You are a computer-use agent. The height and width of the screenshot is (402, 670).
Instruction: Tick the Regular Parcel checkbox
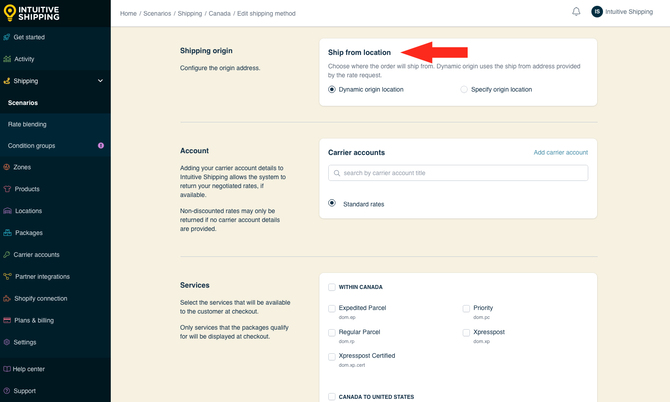(332, 332)
